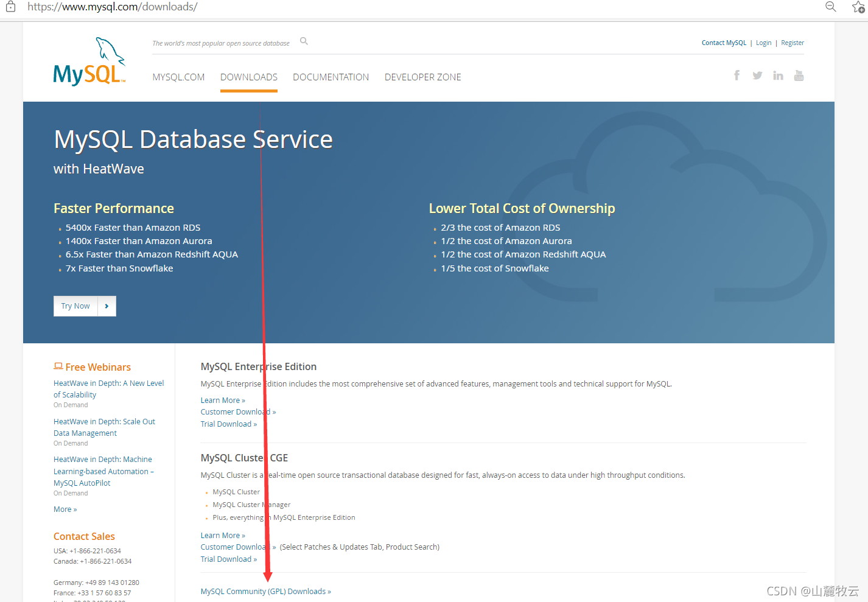Open the DOCUMENTATION navigation tab
The width and height of the screenshot is (868, 602).
click(331, 77)
